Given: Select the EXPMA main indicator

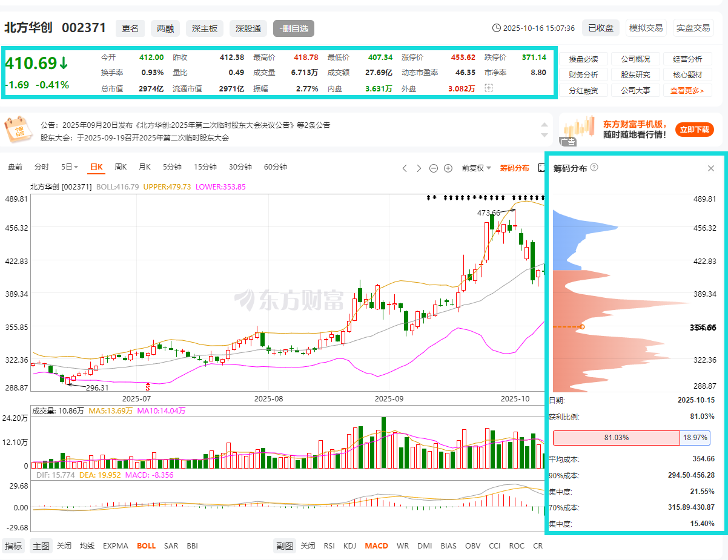Looking at the screenshot, I should pyautogui.click(x=116, y=545).
